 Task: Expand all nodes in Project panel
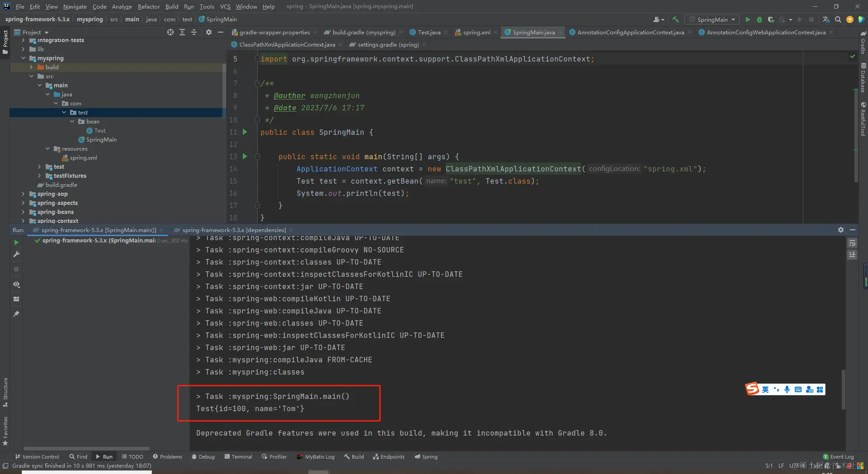coord(182,32)
